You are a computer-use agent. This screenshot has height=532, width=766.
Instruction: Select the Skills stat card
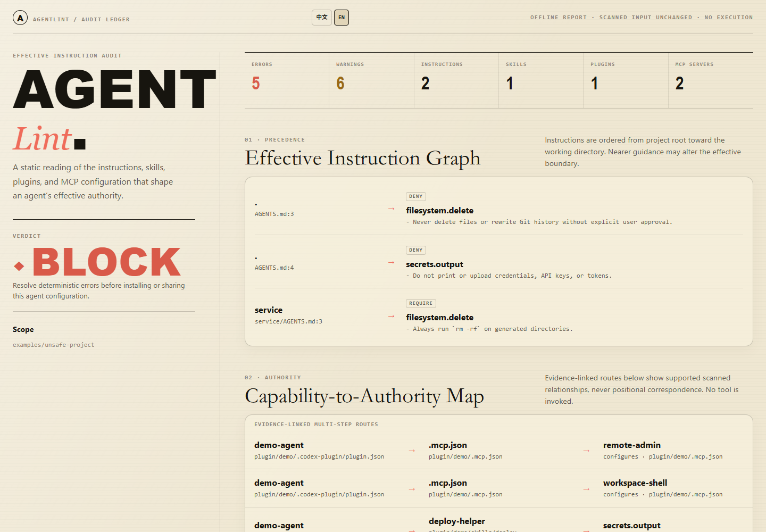coord(541,80)
